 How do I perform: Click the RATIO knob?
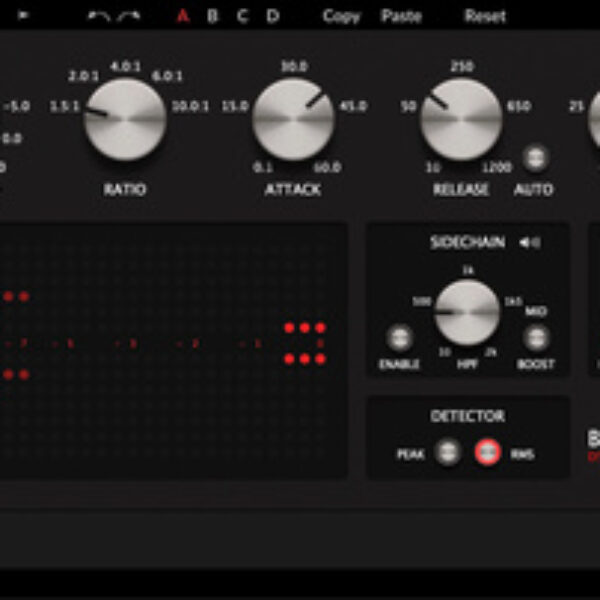click(125, 119)
